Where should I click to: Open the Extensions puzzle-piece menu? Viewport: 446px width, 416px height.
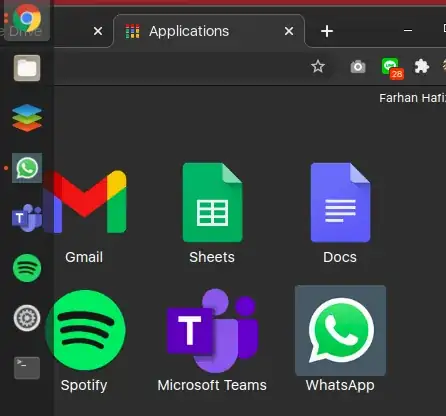422,66
